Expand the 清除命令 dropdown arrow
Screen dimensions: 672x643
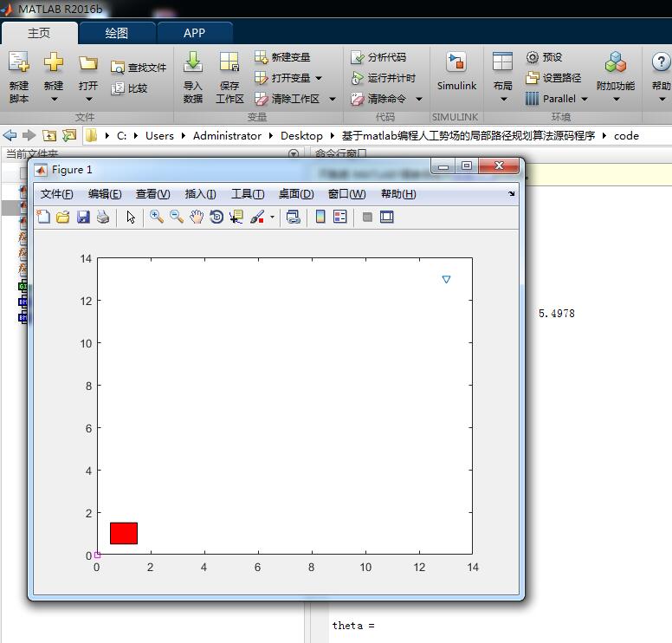coord(419,99)
